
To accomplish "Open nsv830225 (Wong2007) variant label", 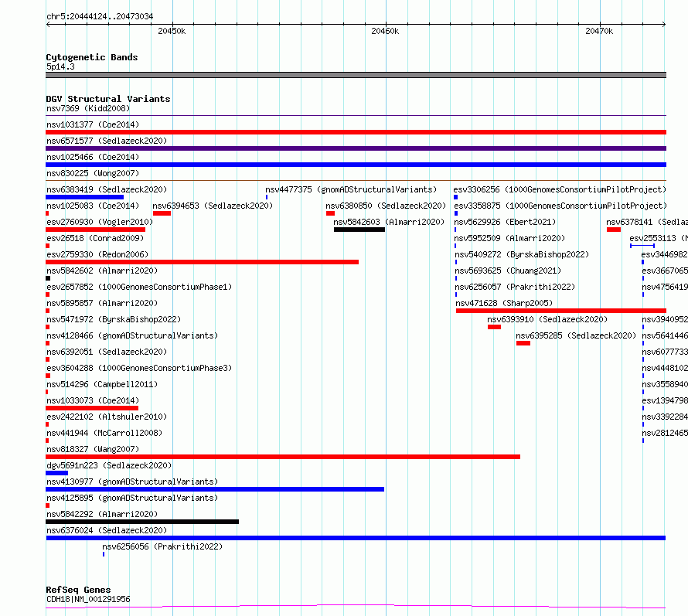I will (x=93, y=173).
